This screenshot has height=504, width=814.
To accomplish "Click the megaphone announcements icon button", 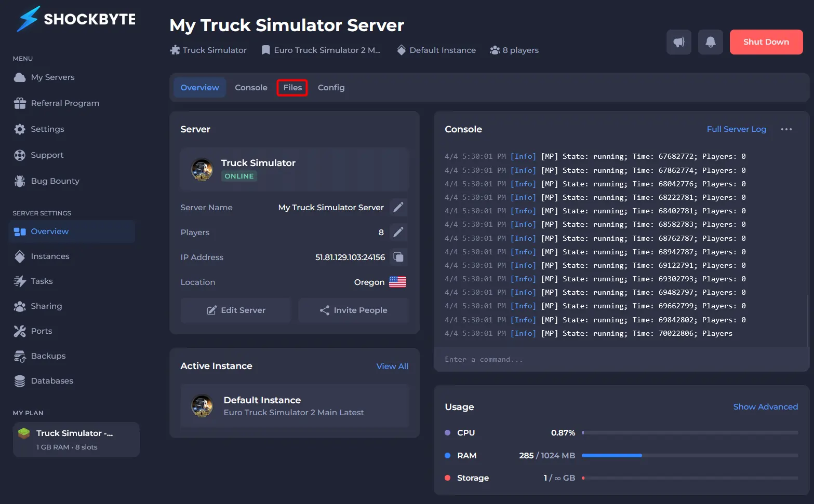I will click(x=679, y=42).
